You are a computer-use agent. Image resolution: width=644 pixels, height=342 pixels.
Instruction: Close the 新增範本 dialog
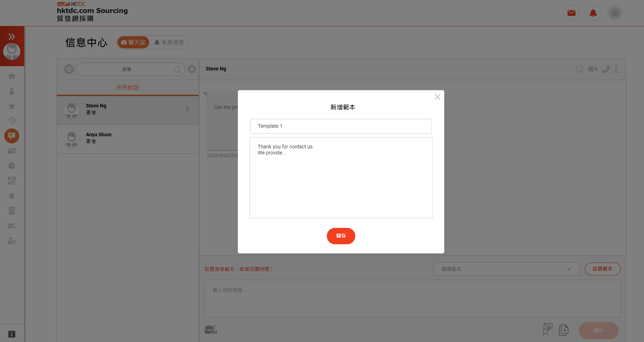438,97
